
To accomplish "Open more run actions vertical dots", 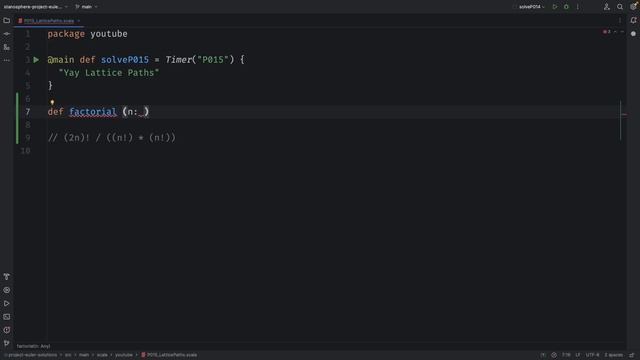I will pyautogui.click(x=578, y=7).
